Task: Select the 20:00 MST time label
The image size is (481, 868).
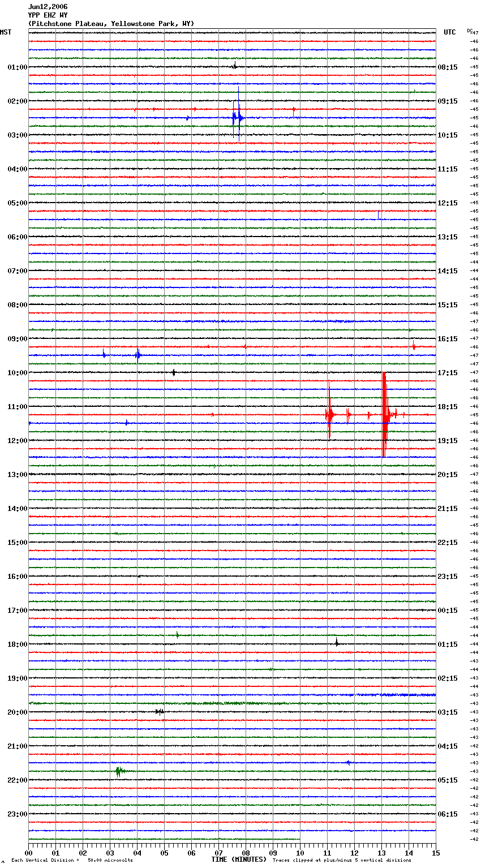Action: tap(18, 712)
